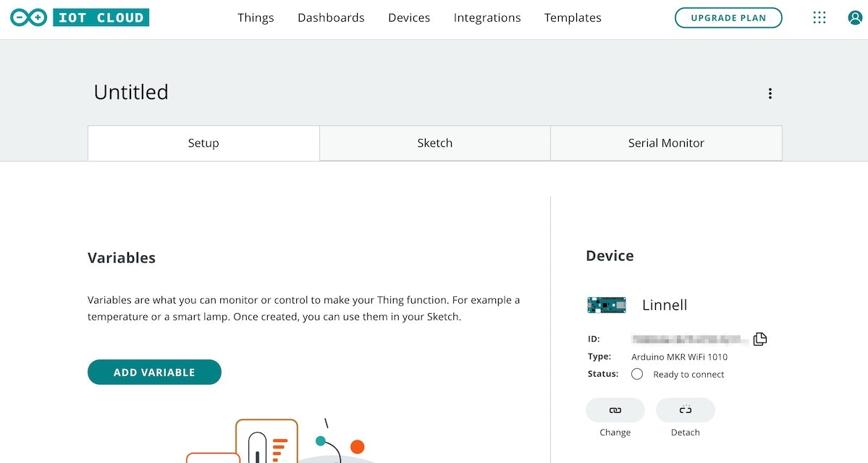This screenshot has width=868, height=463.
Task: Click the Linnell device name
Action: 665,305
